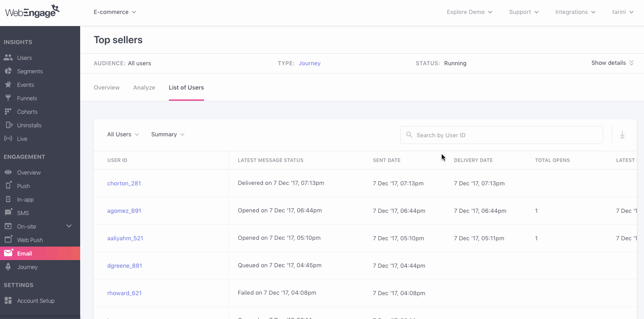Image resolution: width=644 pixels, height=319 pixels.
Task: Click the DELIVERY DATE column header
Action: click(473, 161)
